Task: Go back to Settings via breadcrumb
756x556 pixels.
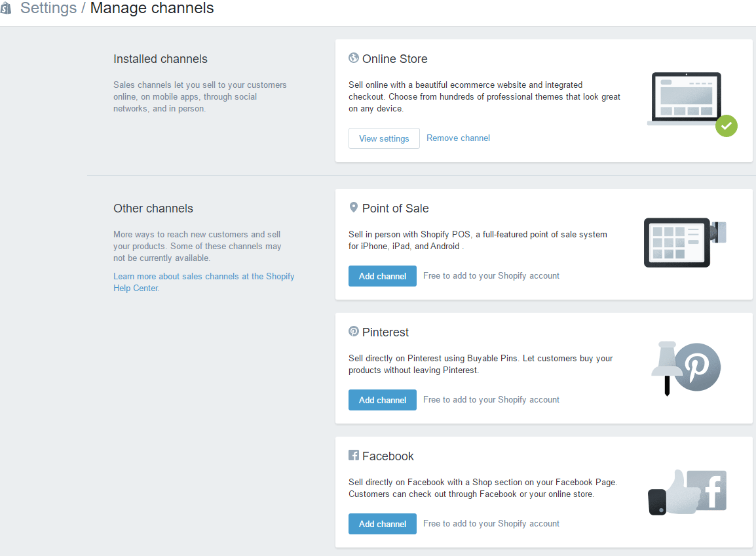Action: click(x=48, y=9)
